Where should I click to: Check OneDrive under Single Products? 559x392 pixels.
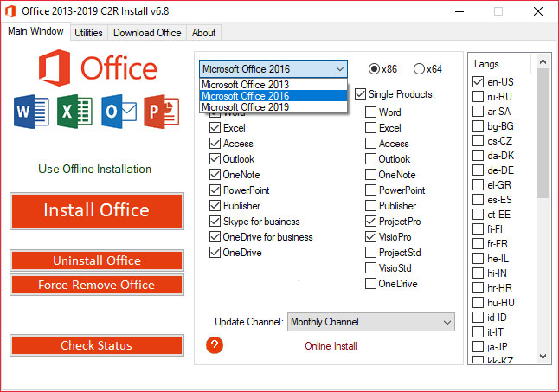370,284
